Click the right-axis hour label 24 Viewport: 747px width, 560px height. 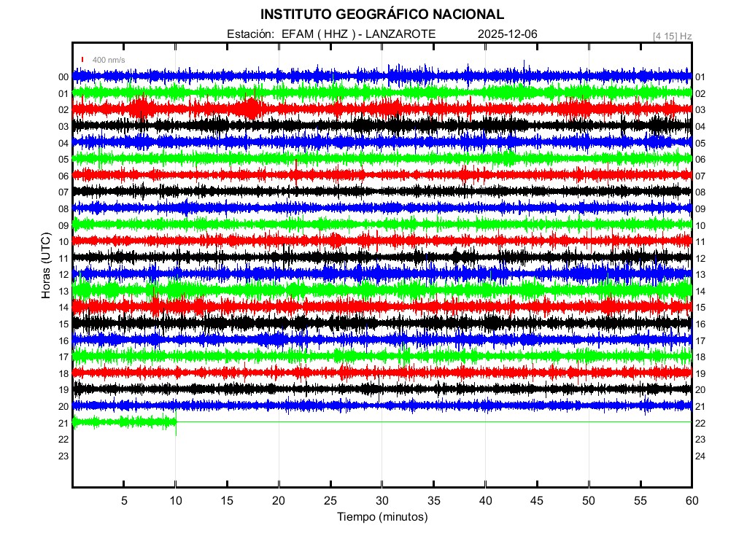coord(700,456)
